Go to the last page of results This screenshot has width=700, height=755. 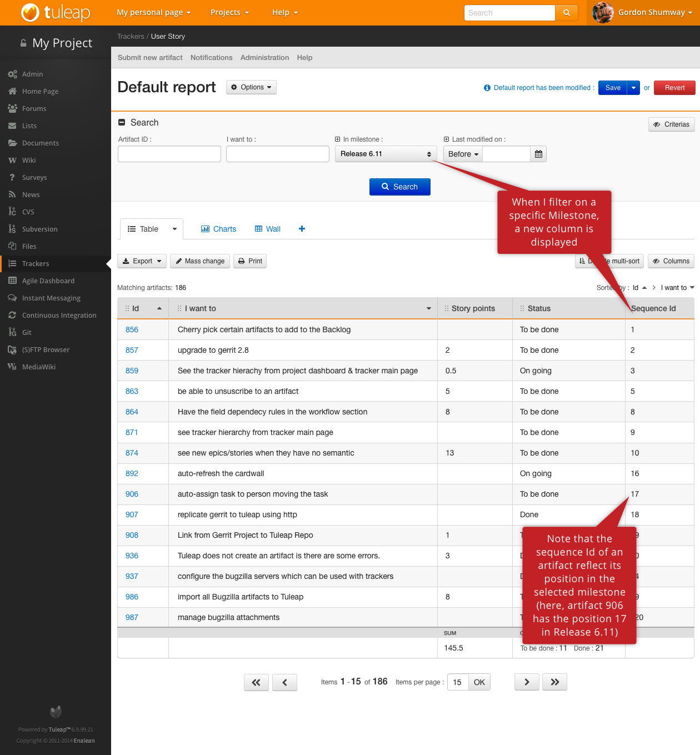point(554,682)
